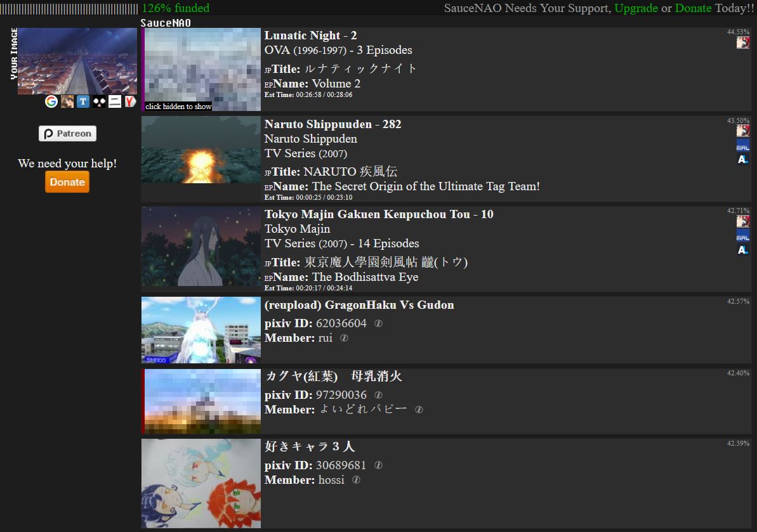Click info icon next to Member rui

(x=344, y=338)
